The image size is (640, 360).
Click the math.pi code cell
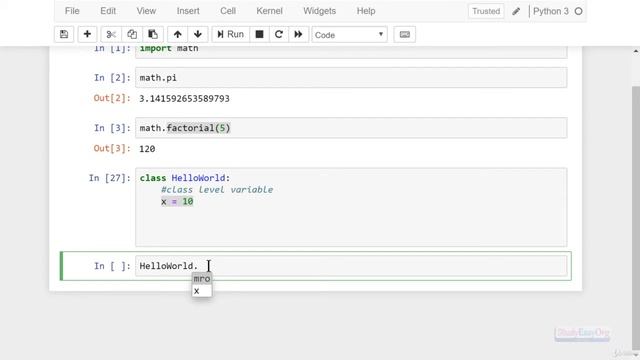[x=351, y=78]
